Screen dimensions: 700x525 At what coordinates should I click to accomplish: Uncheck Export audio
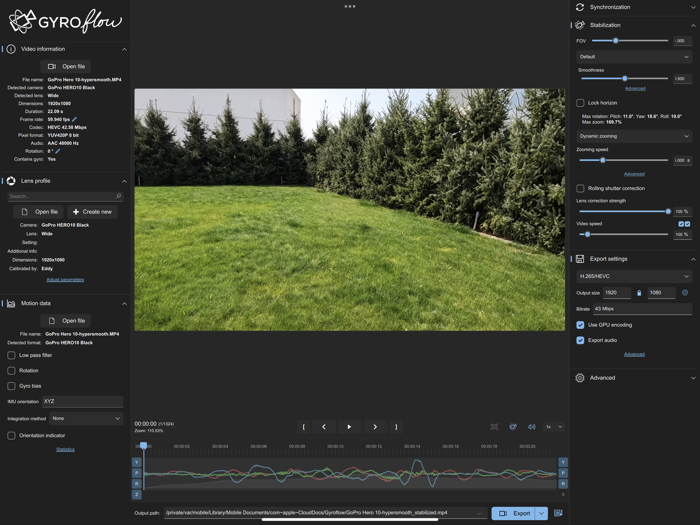click(x=580, y=340)
